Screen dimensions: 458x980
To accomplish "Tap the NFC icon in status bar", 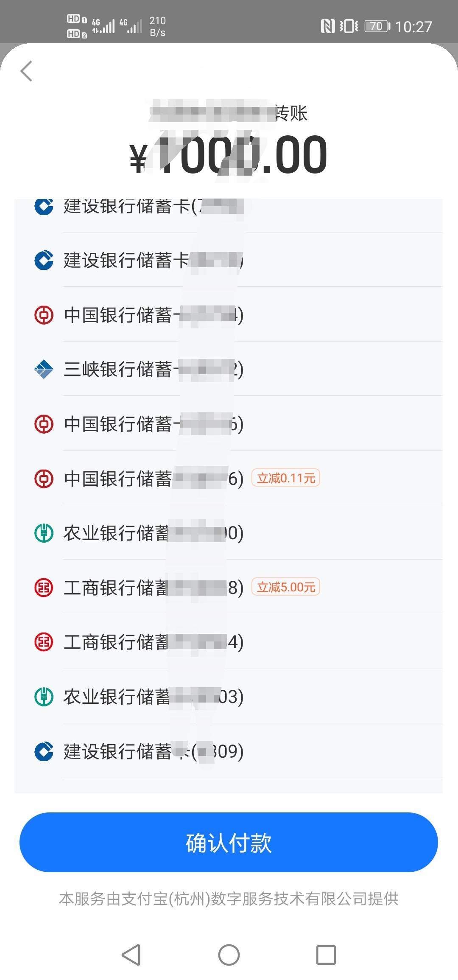I will coord(327,26).
